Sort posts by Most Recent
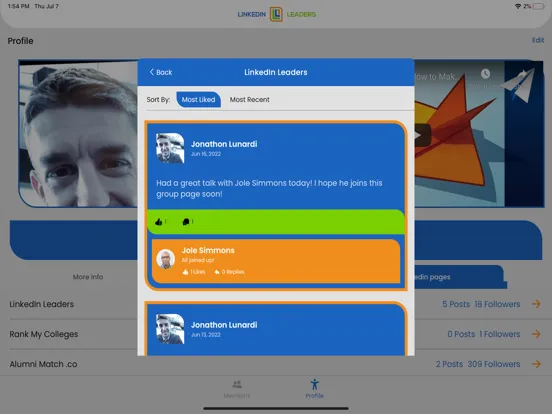Image resolution: width=552 pixels, height=414 pixels. (x=250, y=100)
